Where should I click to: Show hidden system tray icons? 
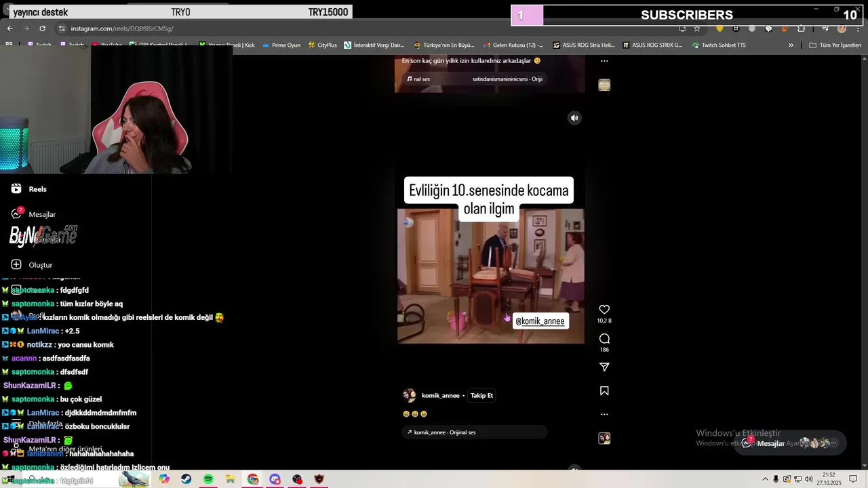(x=766, y=479)
